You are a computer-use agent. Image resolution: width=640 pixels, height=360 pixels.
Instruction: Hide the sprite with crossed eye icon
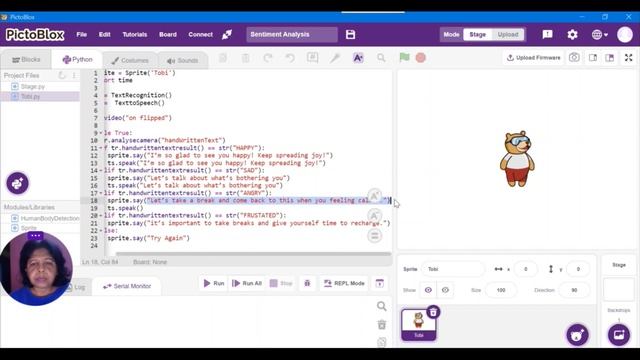(x=445, y=290)
